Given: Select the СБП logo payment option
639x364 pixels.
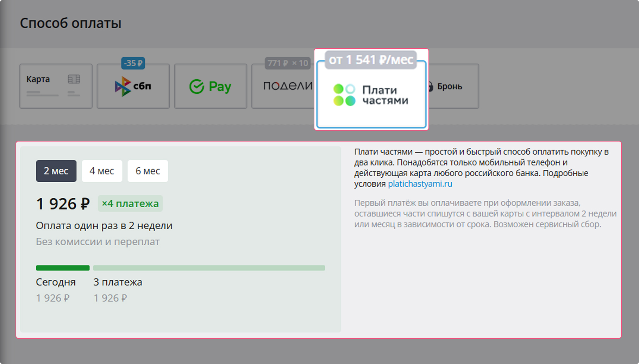Looking at the screenshot, I should tap(133, 86).
